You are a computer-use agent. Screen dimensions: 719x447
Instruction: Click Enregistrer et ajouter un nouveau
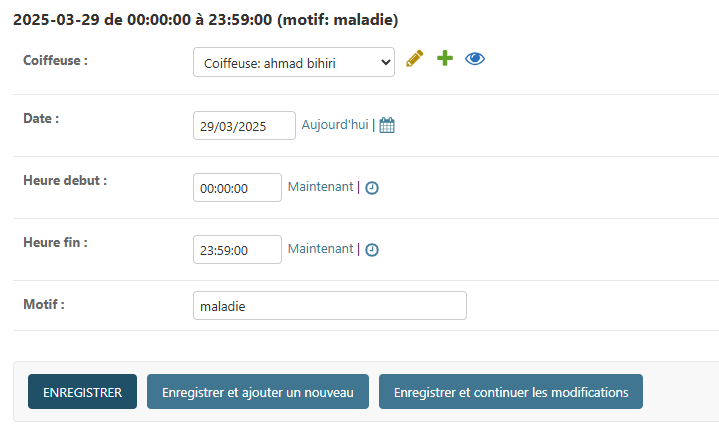pyautogui.click(x=258, y=392)
